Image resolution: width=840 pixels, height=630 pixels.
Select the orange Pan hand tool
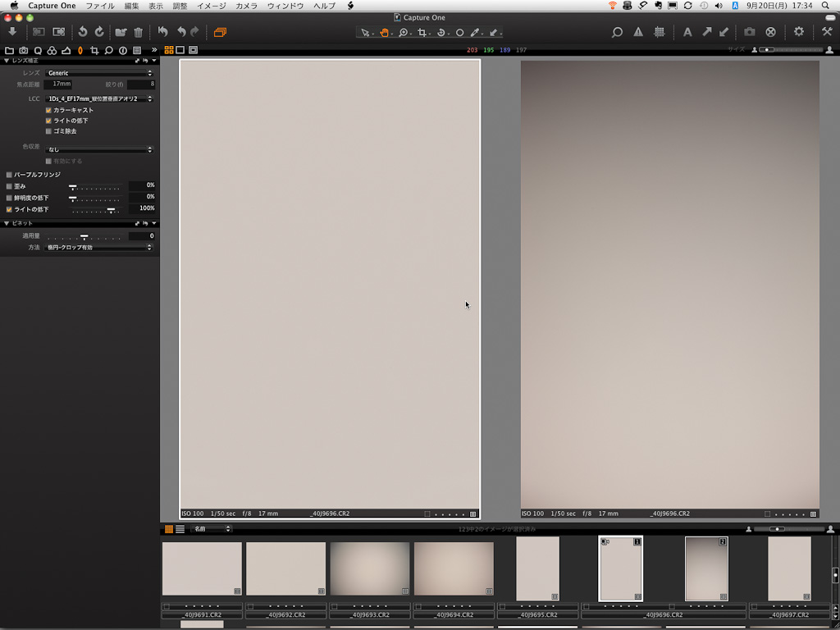(383, 33)
